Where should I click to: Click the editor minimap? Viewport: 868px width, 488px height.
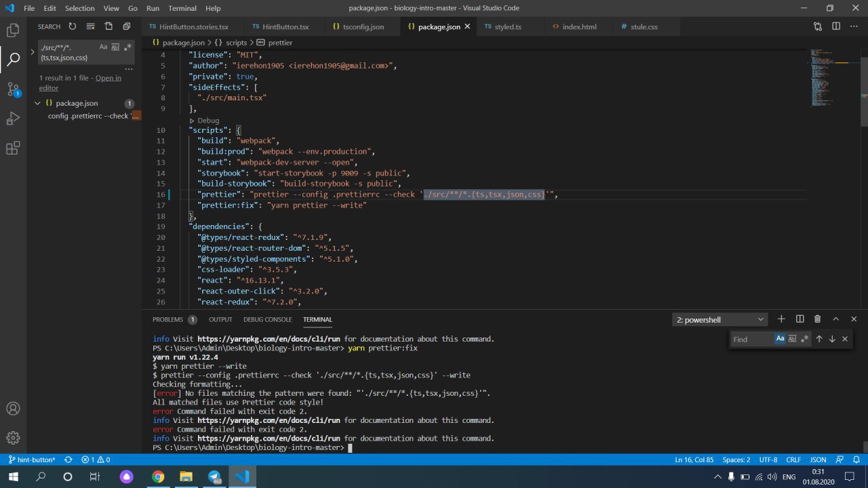833,78
